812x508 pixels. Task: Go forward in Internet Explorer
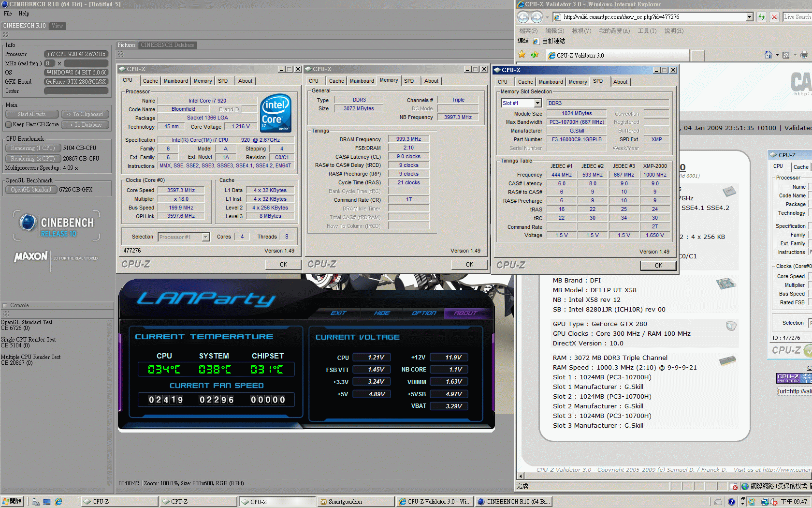536,17
